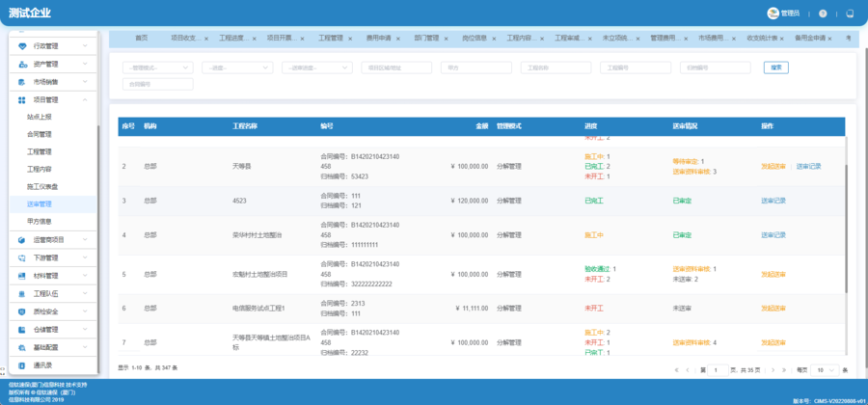Open the 管理模式 filter dropdown

coord(158,67)
